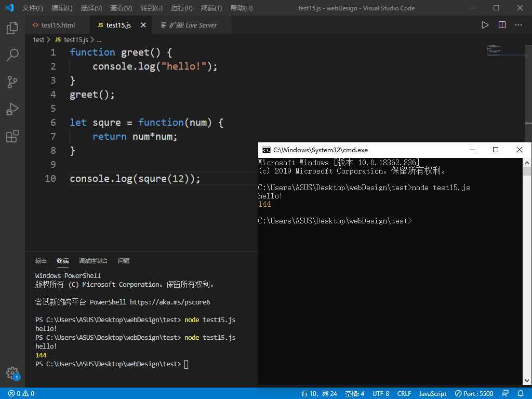Click the console.log(squre(12)); line
This screenshot has height=399, width=532.
(x=135, y=179)
